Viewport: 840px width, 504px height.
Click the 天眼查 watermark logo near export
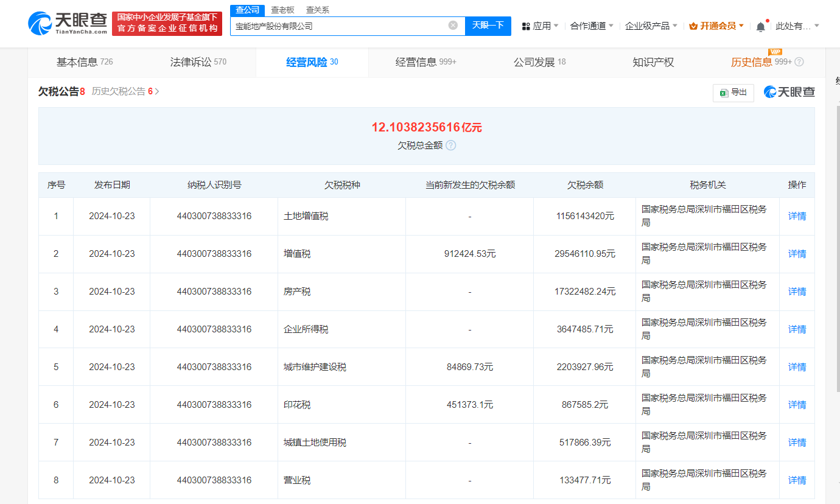pyautogui.click(x=789, y=92)
